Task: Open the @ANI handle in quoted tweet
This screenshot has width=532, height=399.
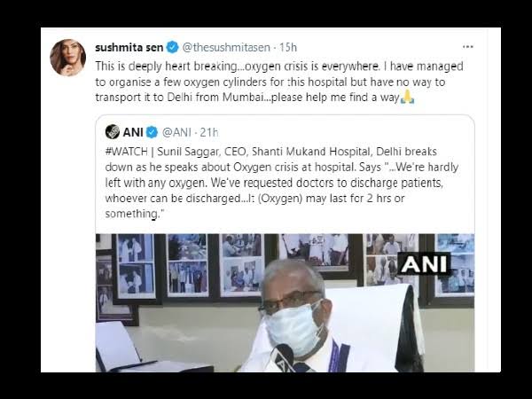Action: point(176,132)
